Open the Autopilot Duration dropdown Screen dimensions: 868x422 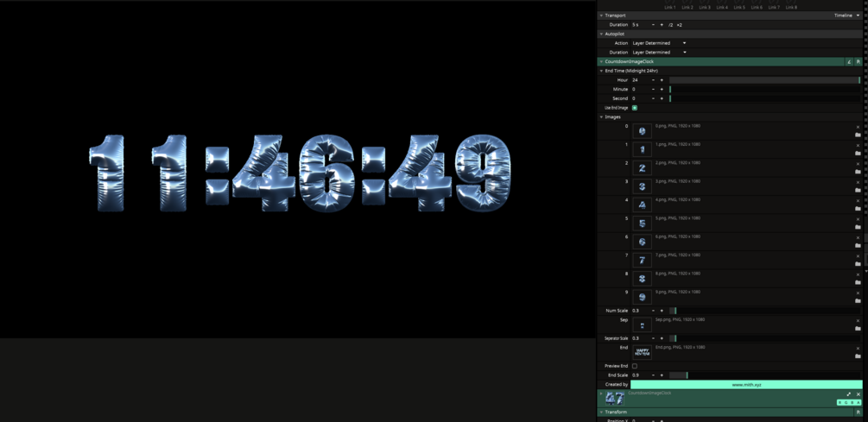pyautogui.click(x=659, y=52)
